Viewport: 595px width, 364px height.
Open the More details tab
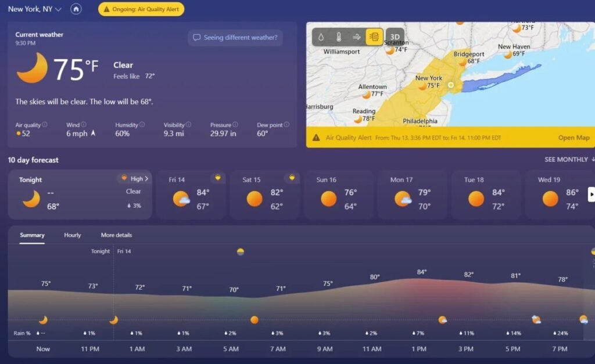116,235
